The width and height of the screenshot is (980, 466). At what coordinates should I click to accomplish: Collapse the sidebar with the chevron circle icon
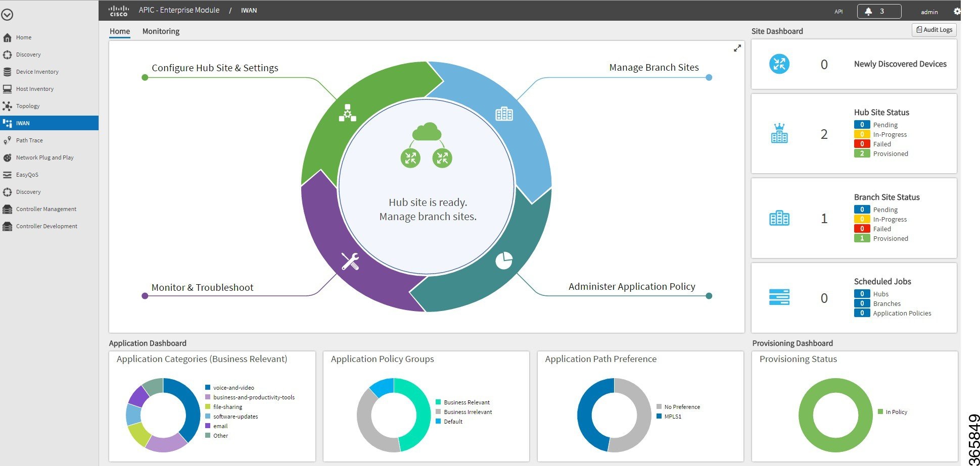pyautogui.click(x=7, y=15)
